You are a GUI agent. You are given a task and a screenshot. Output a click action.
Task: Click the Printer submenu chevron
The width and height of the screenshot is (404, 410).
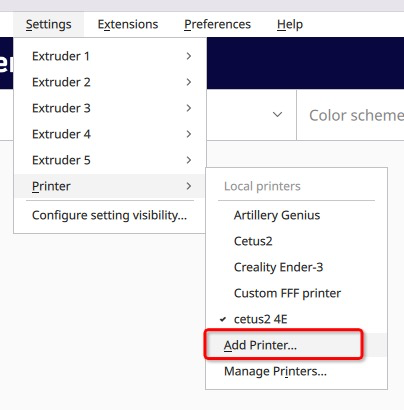(x=189, y=186)
